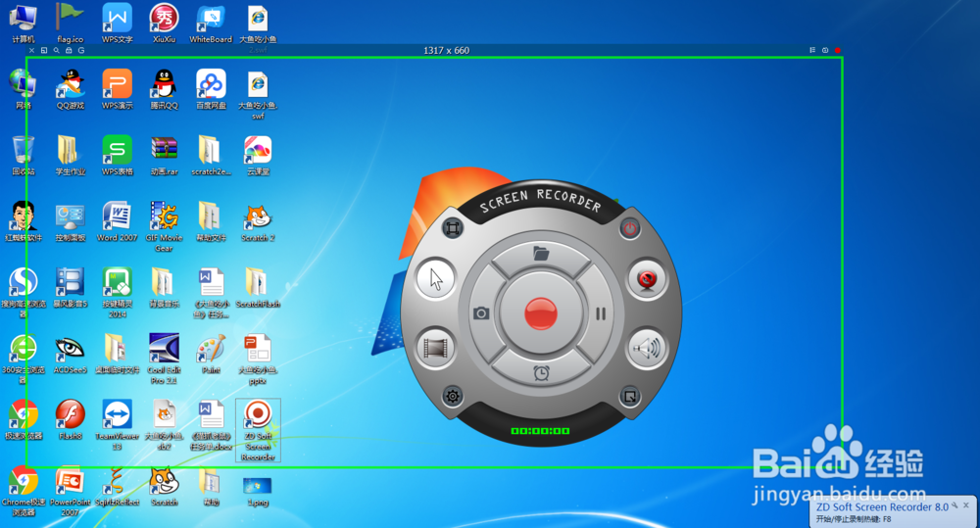Select the 控制面板 control panel icon

pyautogui.click(x=70, y=222)
